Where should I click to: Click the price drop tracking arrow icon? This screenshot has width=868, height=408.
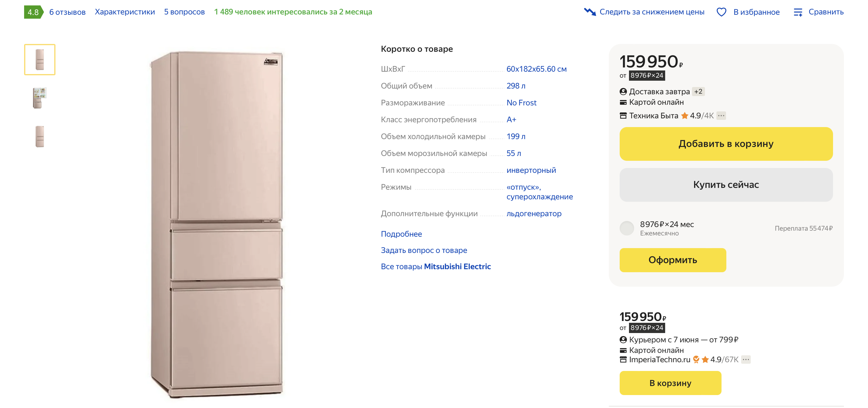tap(590, 12)
